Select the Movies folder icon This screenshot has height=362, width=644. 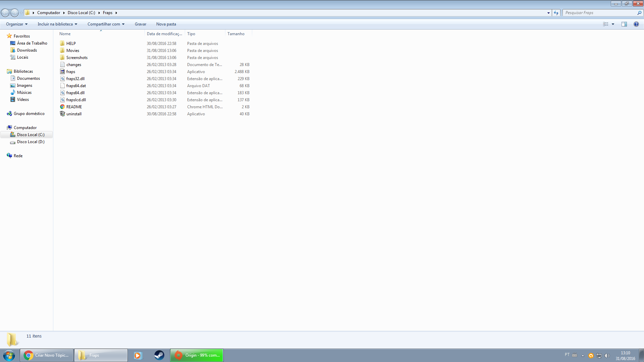(62, 50)
